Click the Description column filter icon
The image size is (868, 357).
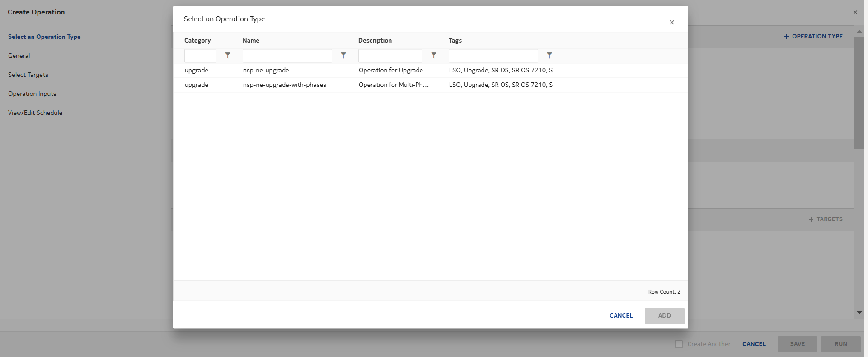(x=434, y=55)
